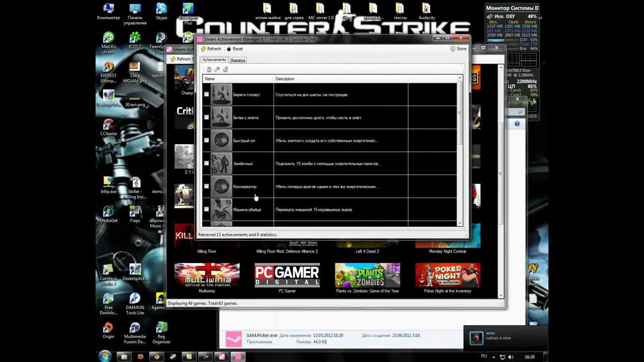Open Firefox from the taskbar
This screenshot has width=644, height=362.
[x=140, y=356]
